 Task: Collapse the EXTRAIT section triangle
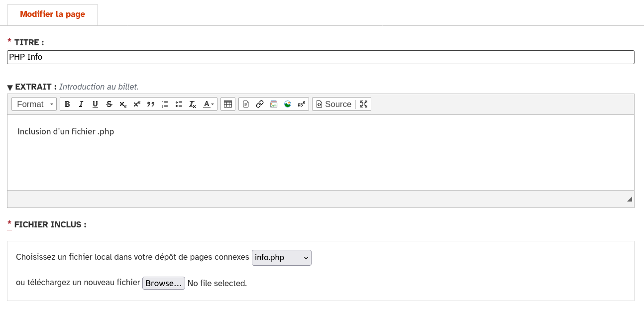click(x=10, y=88)
